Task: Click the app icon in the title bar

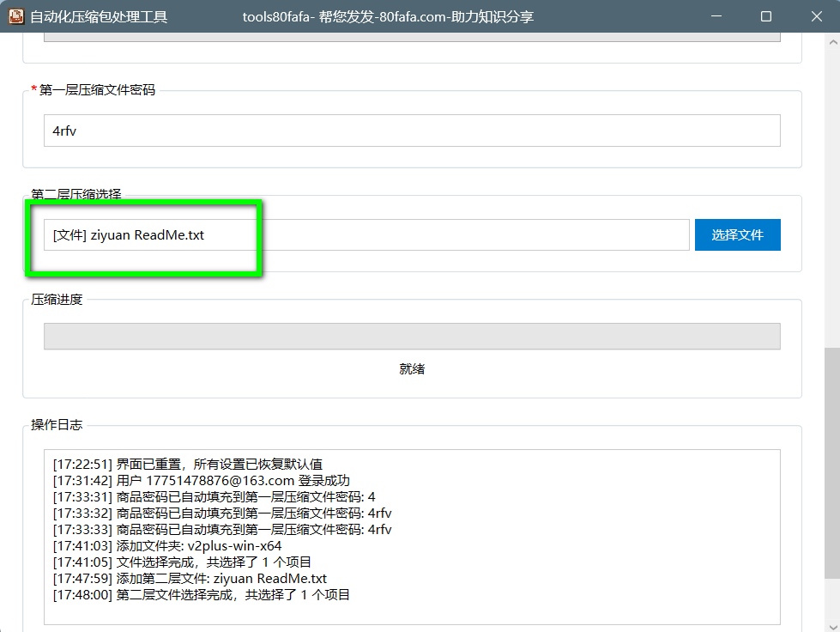Action: [x=16, y=16]
